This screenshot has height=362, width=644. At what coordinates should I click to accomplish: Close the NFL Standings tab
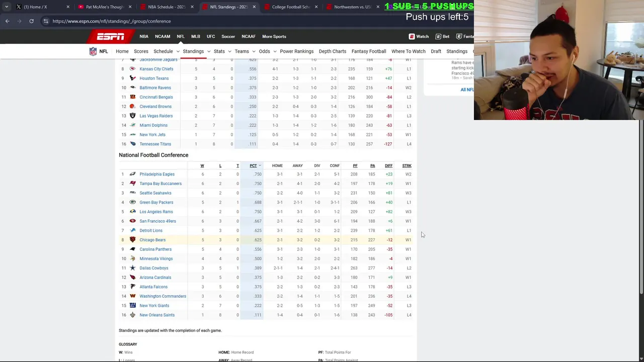click(254, 7)
